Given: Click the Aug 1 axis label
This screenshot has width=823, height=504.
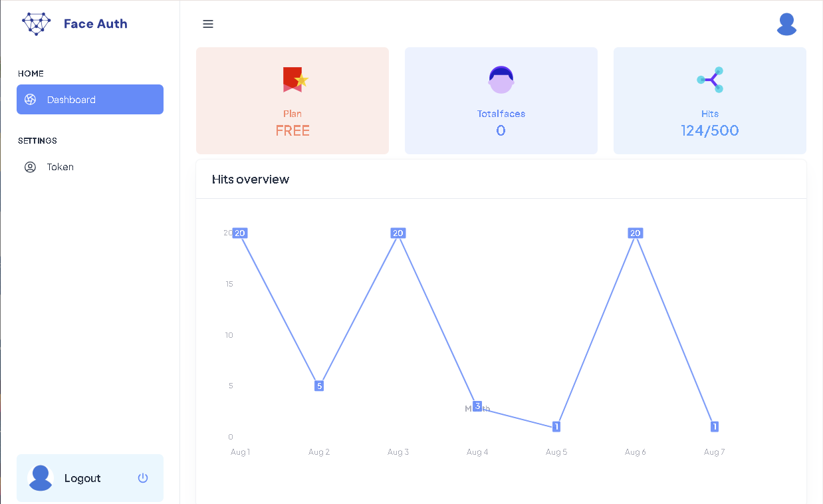Looking at the screenshot, I should 240,451.
